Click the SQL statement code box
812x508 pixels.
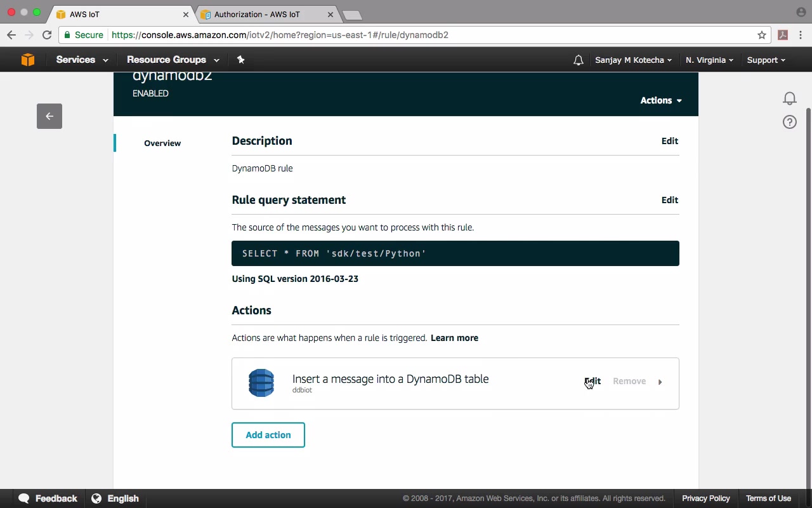tap(455, 253)
